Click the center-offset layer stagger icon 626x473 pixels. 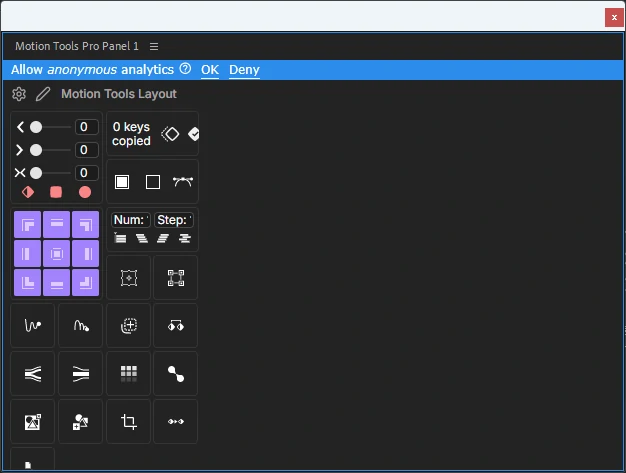tap(184, 239)
